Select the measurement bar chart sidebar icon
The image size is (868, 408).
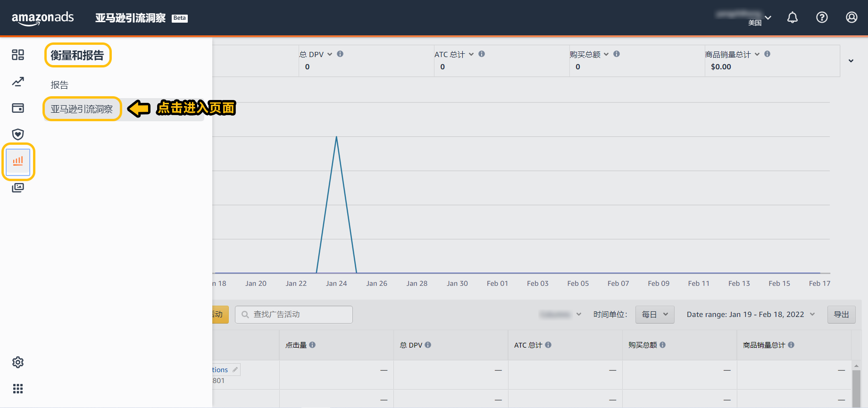[18, 161]
